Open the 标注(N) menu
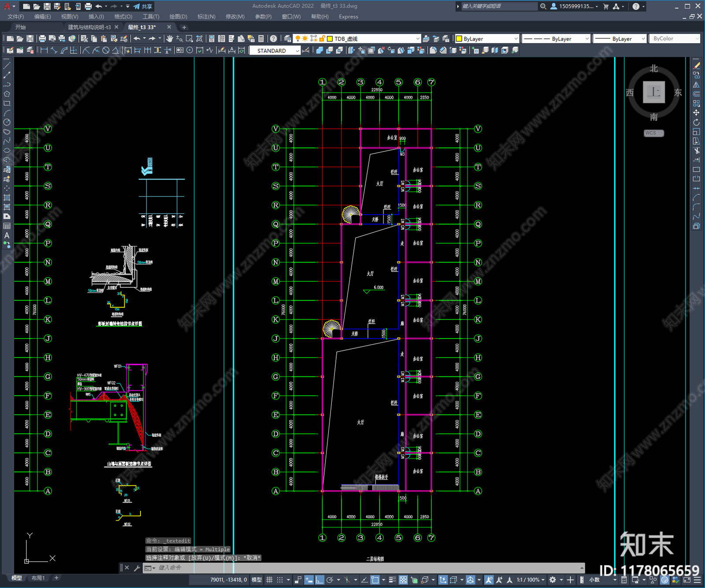The width and height of the screenshot is (705, 588). click(x=206, y=17)
